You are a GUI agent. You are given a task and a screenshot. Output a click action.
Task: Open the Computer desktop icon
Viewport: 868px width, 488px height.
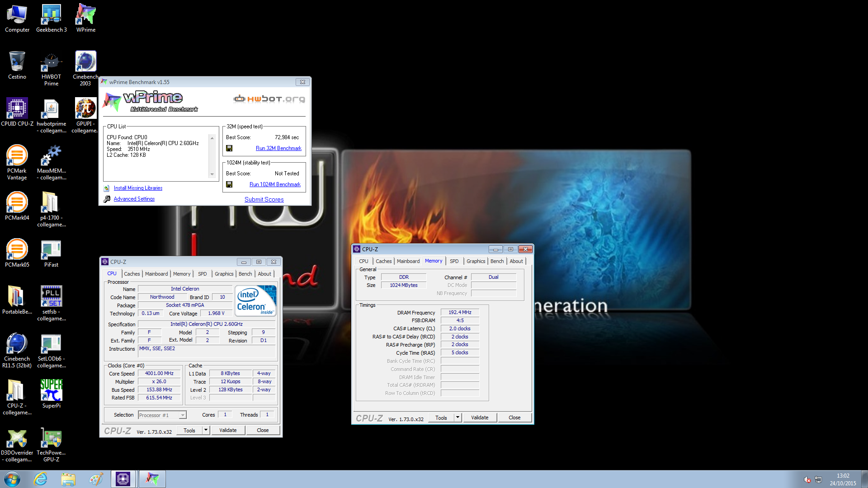click(x=17, y=19)
